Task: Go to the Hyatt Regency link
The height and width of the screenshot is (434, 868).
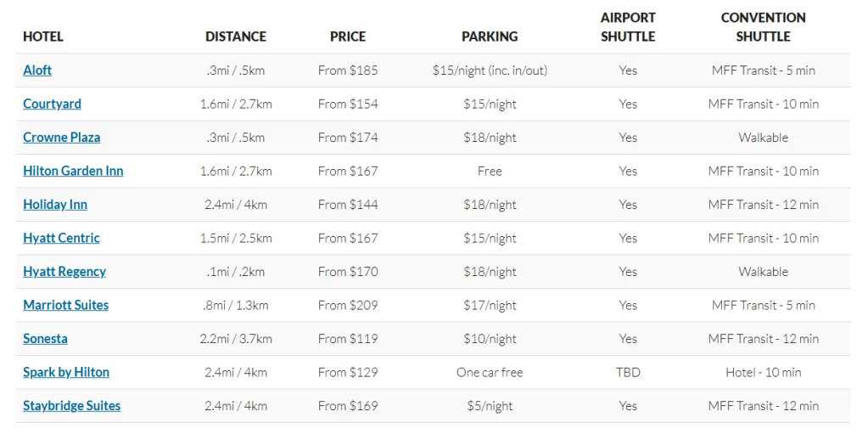Action: point(64,272)
